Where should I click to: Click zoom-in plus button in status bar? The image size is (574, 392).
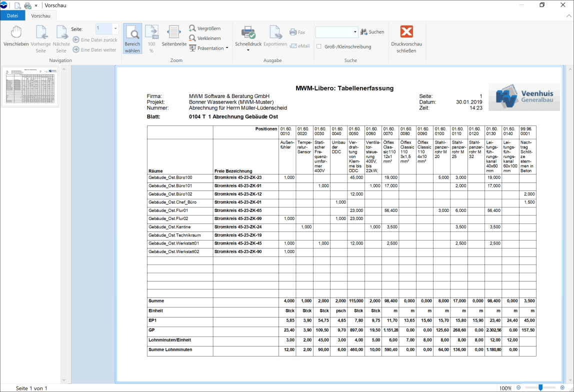[x=562, y=387]
